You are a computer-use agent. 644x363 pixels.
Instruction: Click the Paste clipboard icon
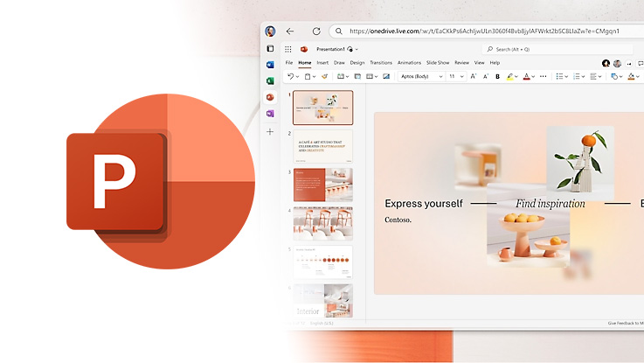point(308,76)
